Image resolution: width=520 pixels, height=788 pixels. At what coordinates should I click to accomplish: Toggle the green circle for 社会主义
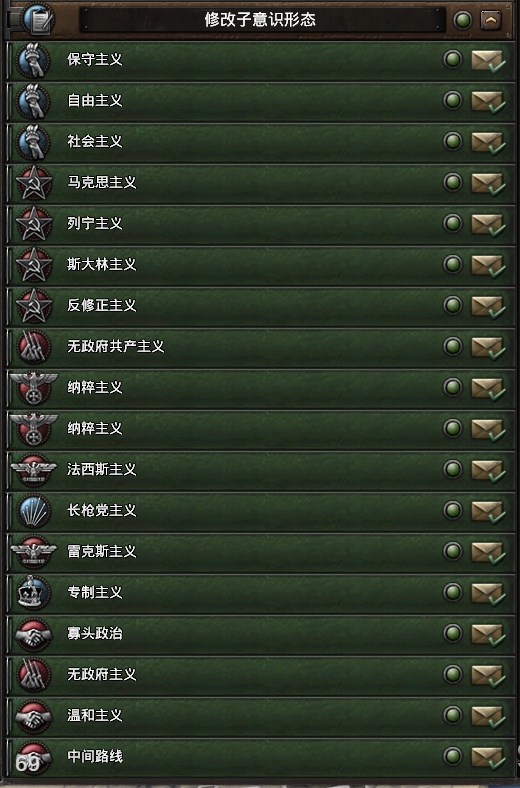pyautogui.click(x=453, y=141)
